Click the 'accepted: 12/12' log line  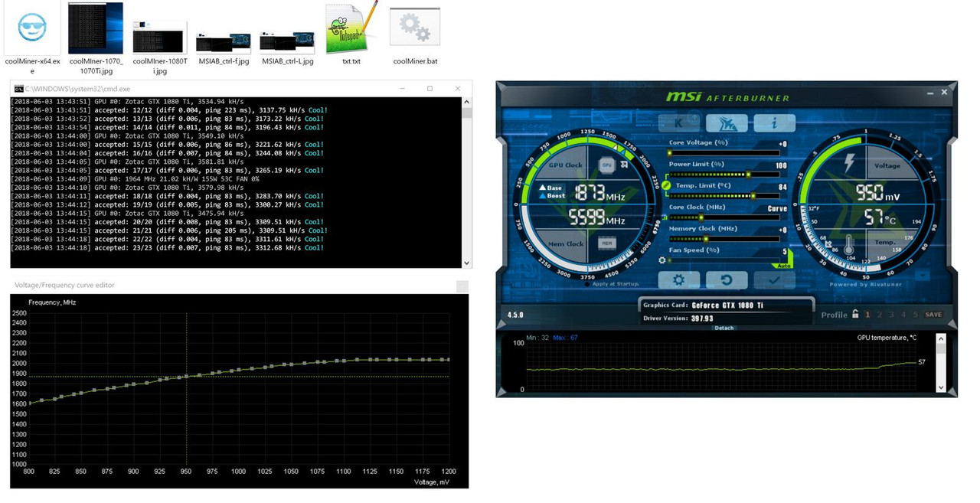pyautogui.click(x=169, y=109)
